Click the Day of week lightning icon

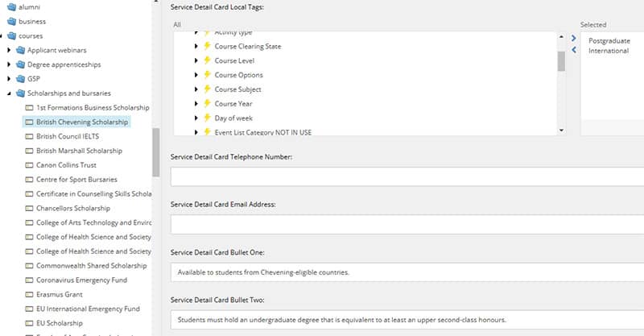[x=208, y=118]
